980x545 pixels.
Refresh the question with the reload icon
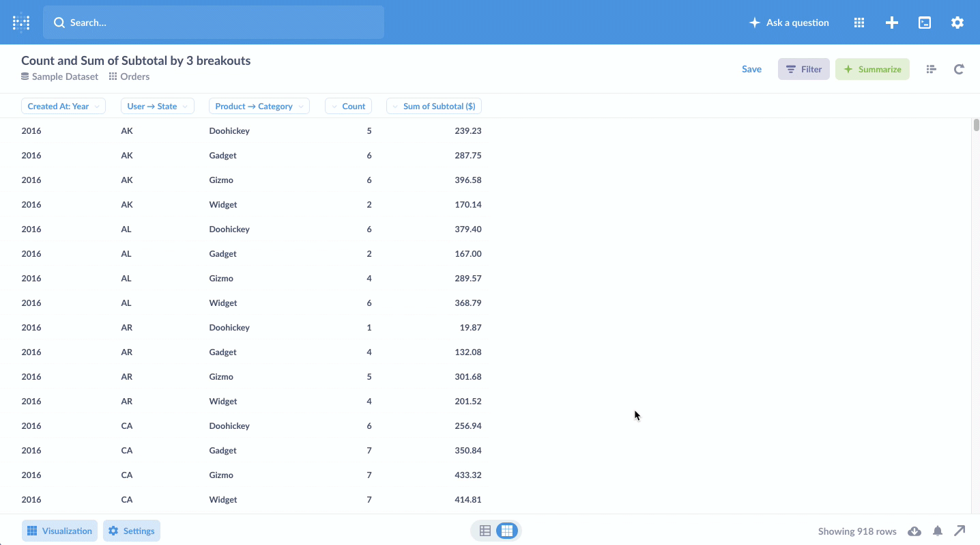pos(959,69)
